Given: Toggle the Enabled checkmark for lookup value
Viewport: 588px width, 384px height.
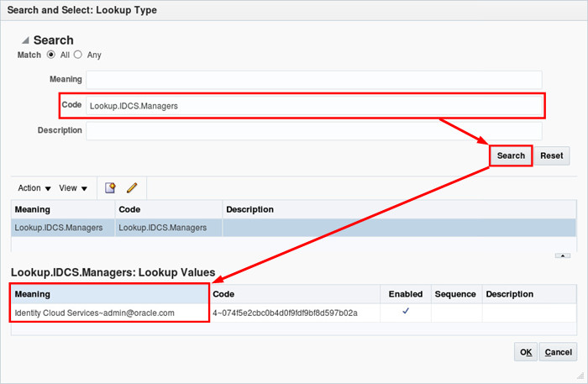Looking at the screenshot, I should click(406, 312).
